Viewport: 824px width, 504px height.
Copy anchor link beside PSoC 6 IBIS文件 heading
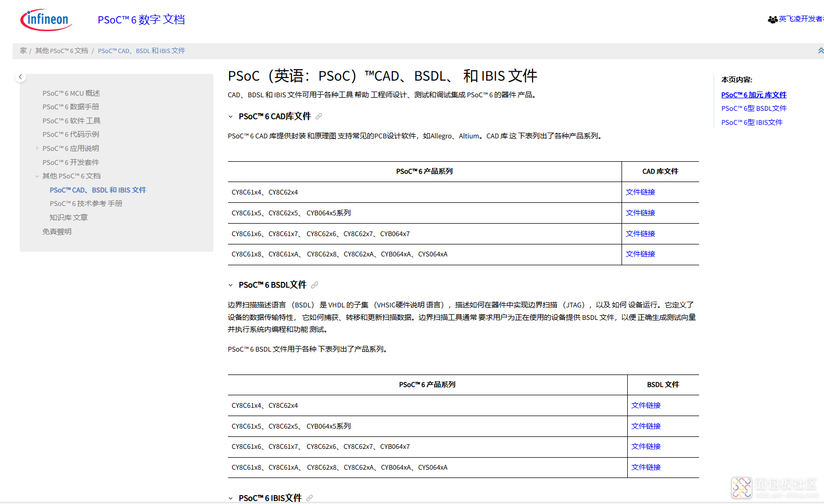pos(309,498)
